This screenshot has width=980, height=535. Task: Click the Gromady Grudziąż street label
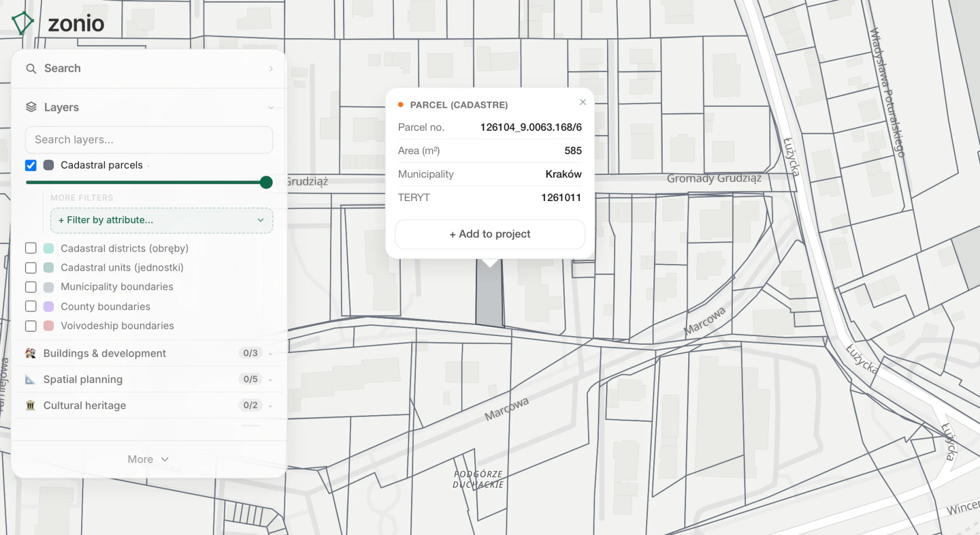tap(714, 178)
